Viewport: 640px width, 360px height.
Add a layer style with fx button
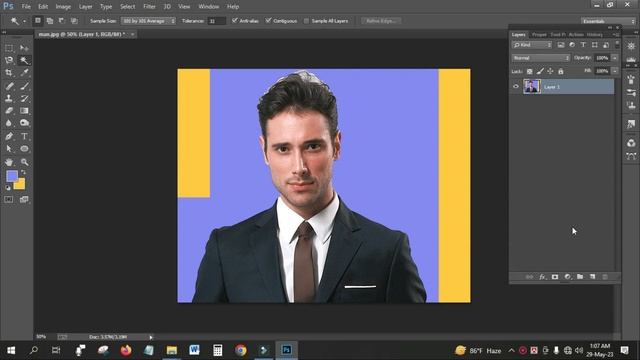point(542,277)
